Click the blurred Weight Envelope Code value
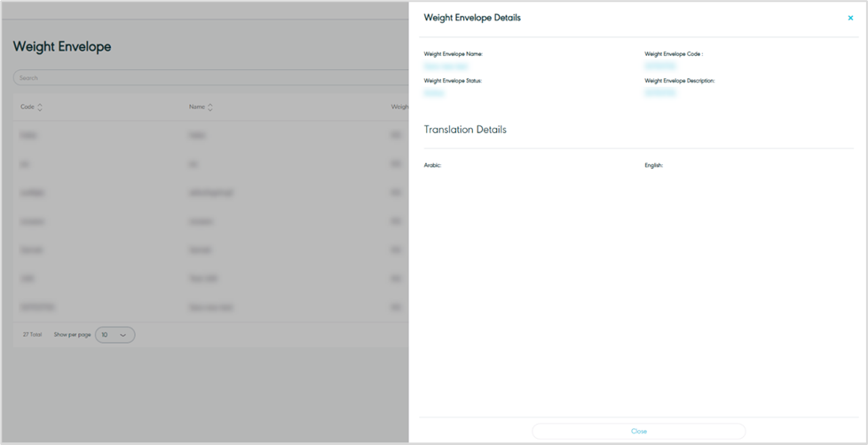 [x=660, y=66]
